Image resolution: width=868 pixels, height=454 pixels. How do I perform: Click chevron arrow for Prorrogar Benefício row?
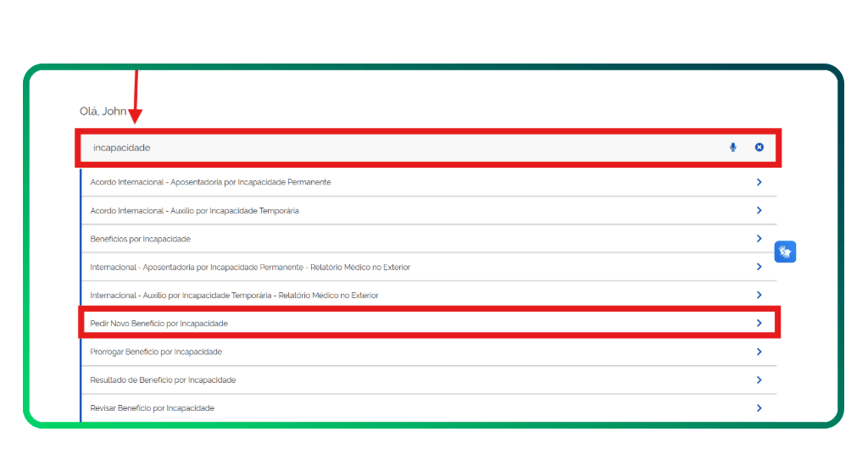(x=759, y=352)
